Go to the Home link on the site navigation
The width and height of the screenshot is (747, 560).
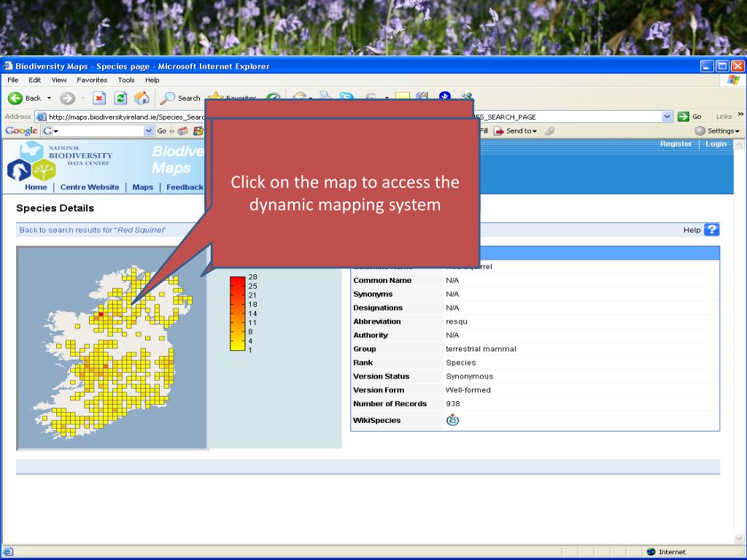point(36,187)
